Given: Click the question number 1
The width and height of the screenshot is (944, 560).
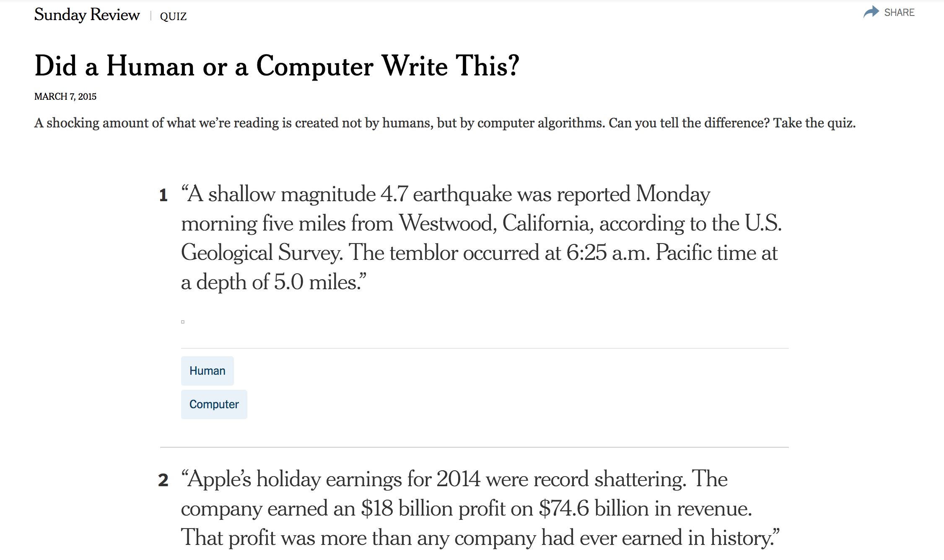Looking at the screenshot, I should click(x=163, y=195).
